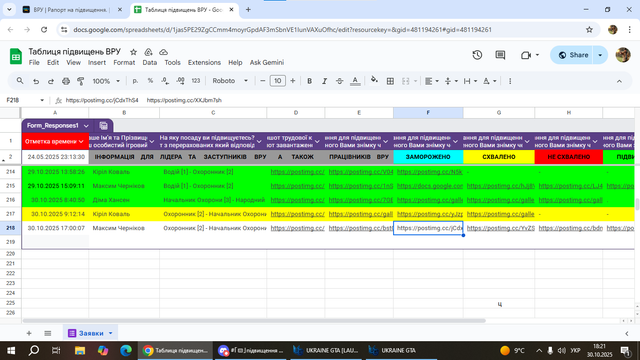Format as currency icon
640x360 pixels.
coord(135,81)
